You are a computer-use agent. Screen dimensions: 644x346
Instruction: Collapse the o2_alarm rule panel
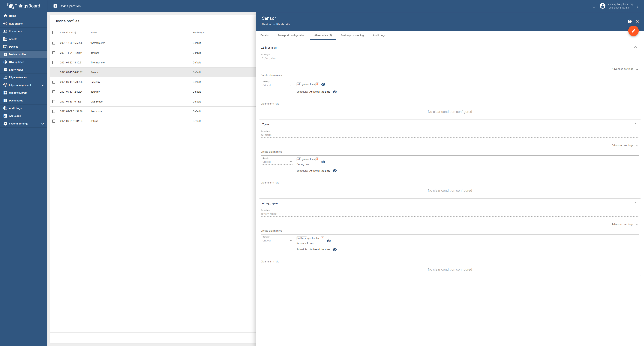pyautogui.click(x=635, y=124)
